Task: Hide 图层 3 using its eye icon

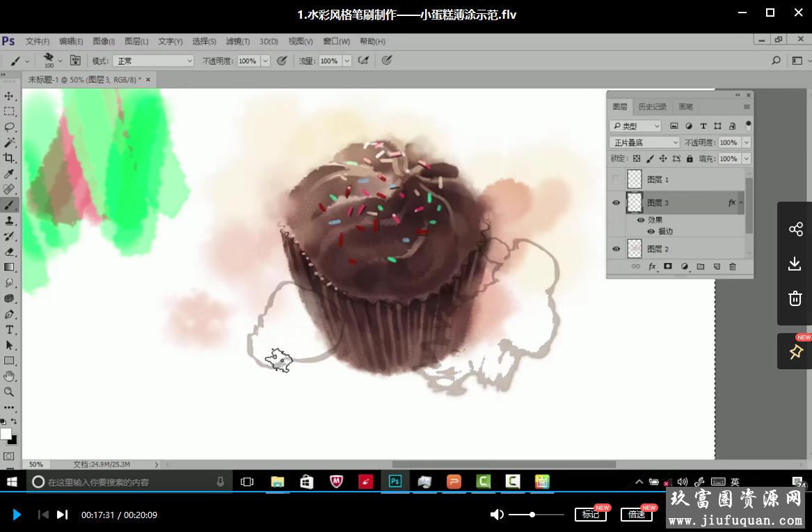Action: [x=616, y=203]
